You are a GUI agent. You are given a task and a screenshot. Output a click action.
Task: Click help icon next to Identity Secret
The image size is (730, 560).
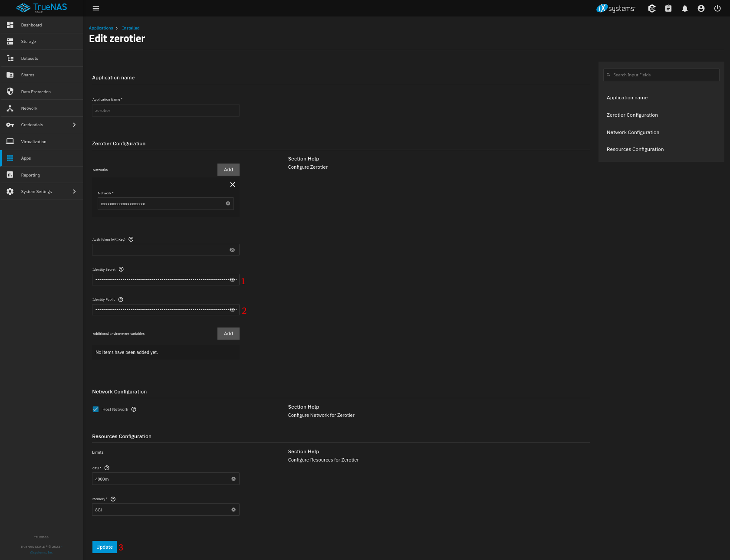click(121, 269)
